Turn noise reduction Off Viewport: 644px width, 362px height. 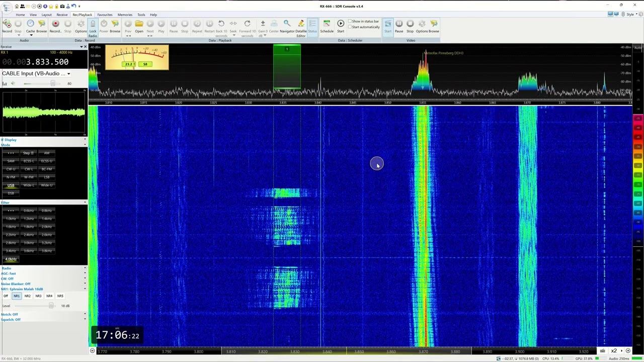pos(6,296)
